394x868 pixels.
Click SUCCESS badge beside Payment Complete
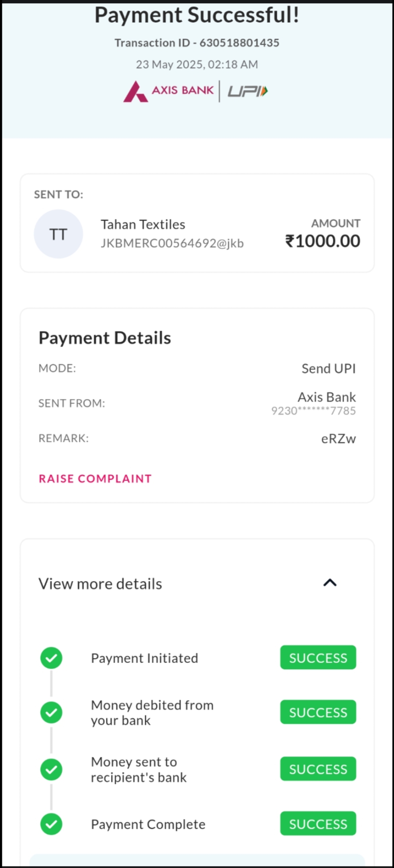tap(318, 824)
